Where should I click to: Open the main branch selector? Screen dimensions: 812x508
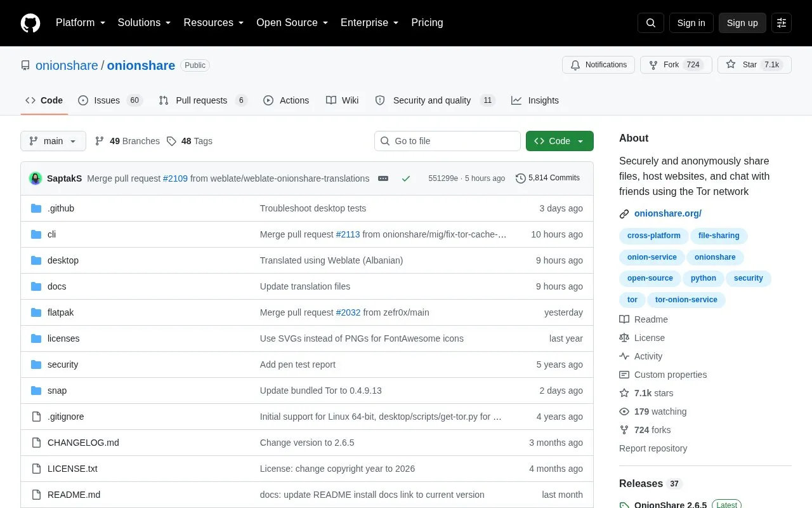click(x=53, y=141)
